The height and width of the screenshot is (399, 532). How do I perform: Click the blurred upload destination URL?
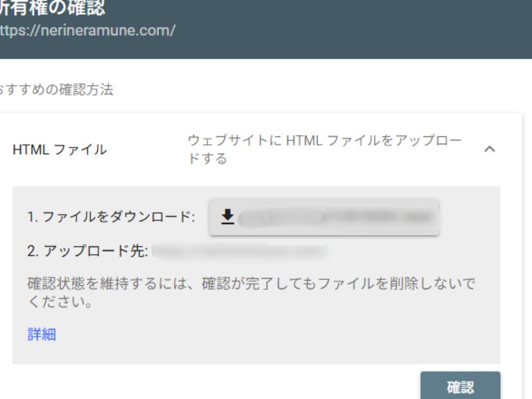(x=239, y=251)
